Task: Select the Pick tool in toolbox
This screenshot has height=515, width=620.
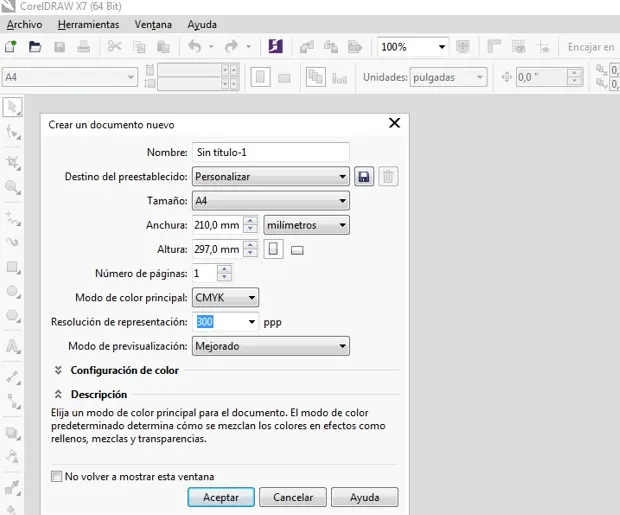Action: [13, 107]
